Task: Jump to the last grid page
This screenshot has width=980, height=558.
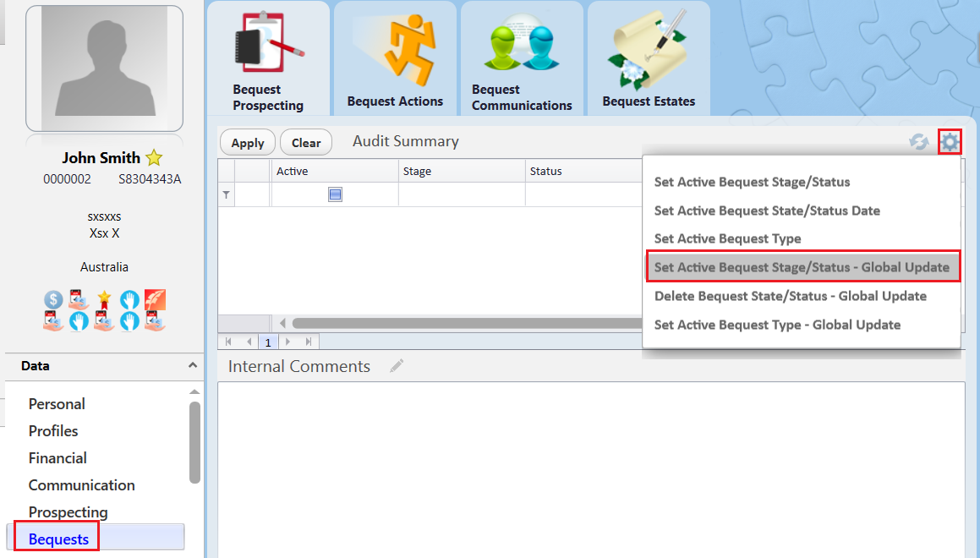Action: click(x=309, y=342)
